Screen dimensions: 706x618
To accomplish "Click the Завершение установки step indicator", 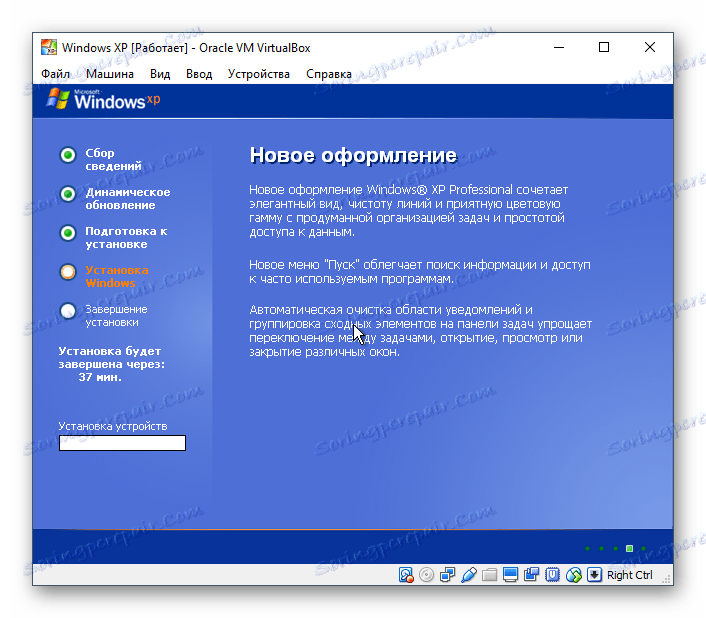I will (68, 311).
